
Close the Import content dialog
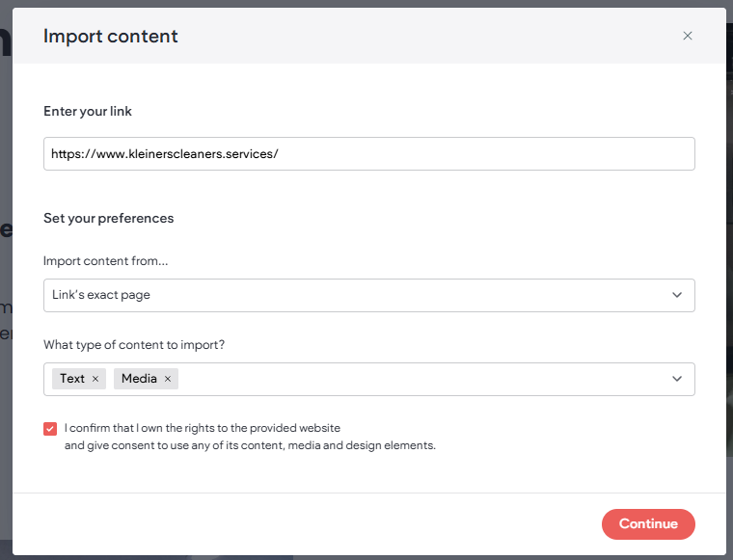click(x=688, y=36)
